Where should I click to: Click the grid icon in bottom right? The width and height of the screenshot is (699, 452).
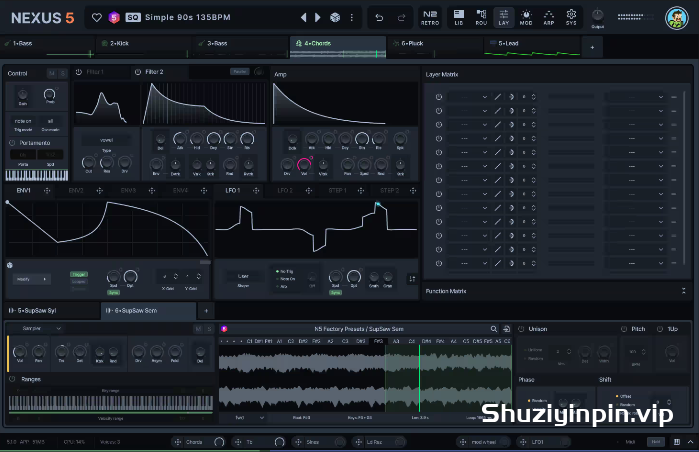coord(677,442)
